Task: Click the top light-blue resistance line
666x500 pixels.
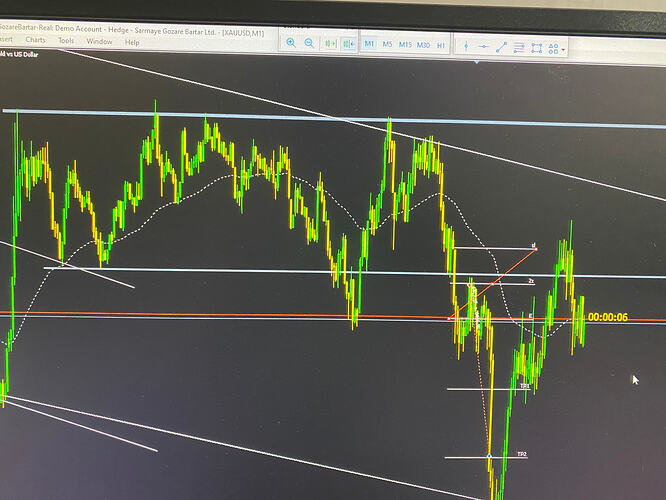Action: [x=333, y=118]
